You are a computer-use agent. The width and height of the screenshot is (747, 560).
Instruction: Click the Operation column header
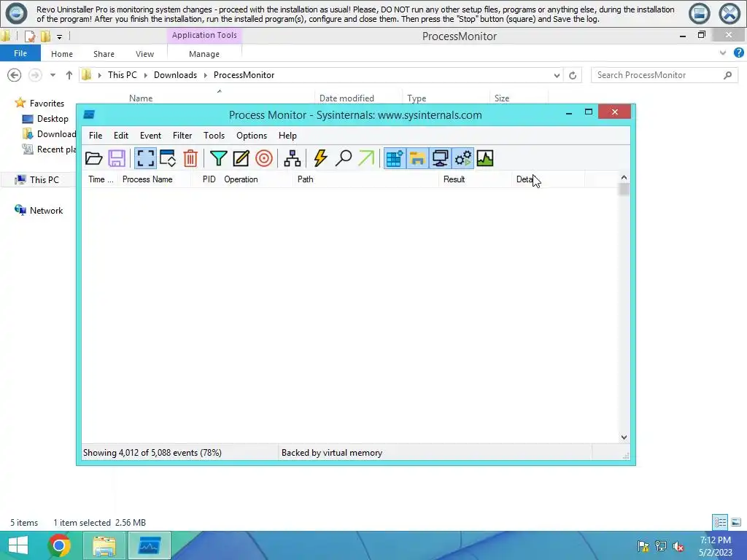(256, 179)
